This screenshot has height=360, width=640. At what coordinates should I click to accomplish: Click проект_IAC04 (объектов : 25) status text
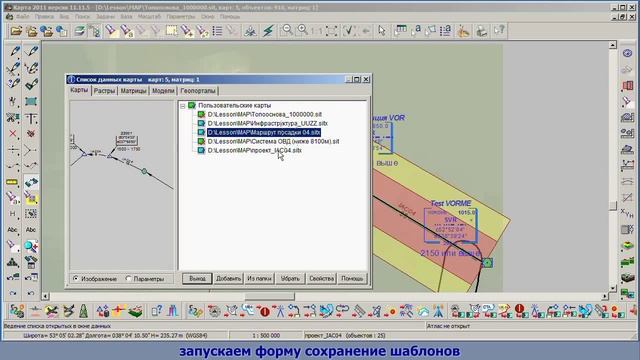pos(345,336)
